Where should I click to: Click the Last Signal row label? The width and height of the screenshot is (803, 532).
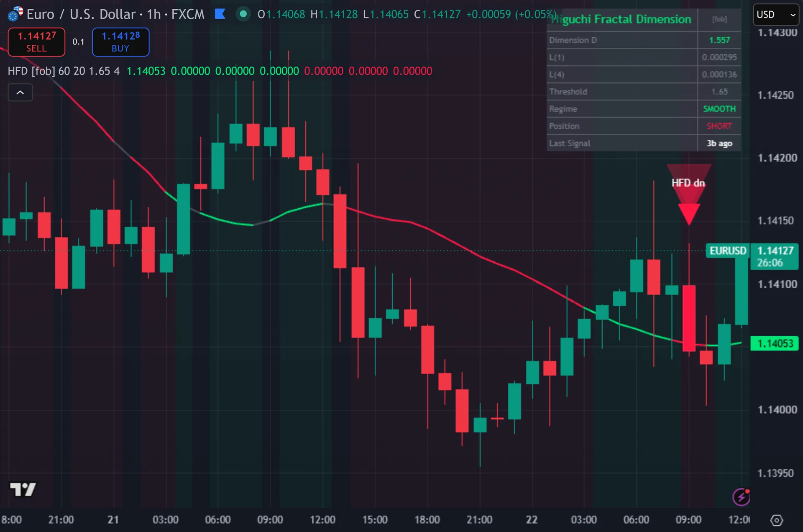(x=570, y=143)
